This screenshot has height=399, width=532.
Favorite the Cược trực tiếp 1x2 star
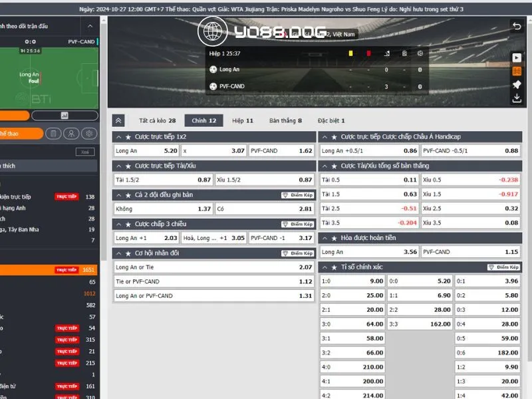click(128, 137)
